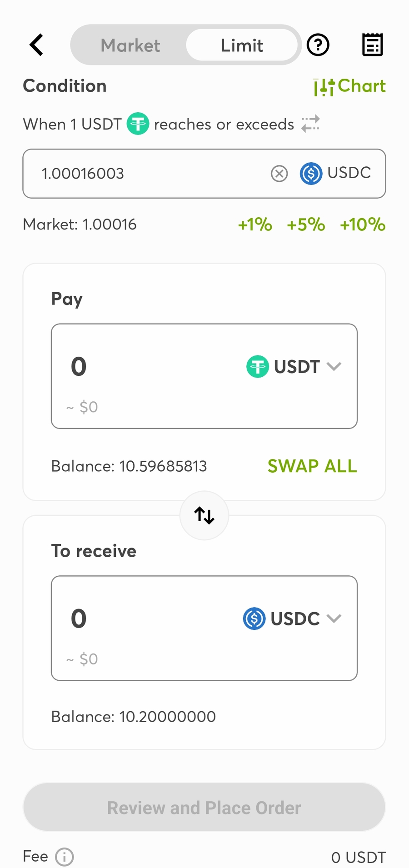409x868 pixels.
Task: Swap pay and receive tokens
Action: click(204, 515)
